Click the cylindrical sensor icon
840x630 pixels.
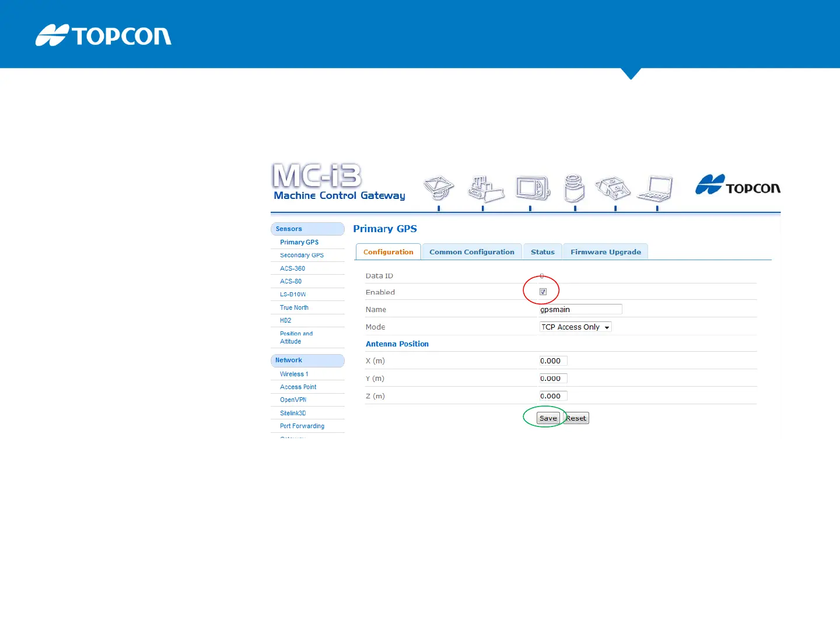575,188
